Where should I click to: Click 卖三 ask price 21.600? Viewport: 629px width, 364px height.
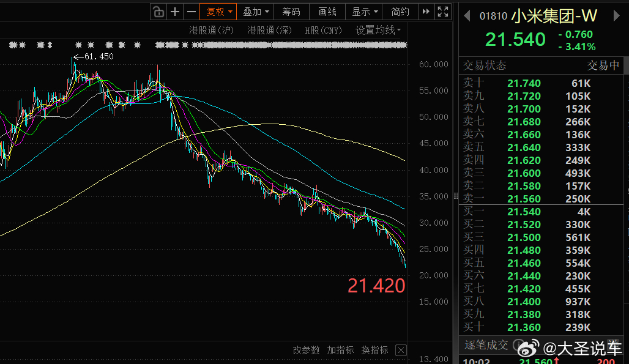click(524, 173)
